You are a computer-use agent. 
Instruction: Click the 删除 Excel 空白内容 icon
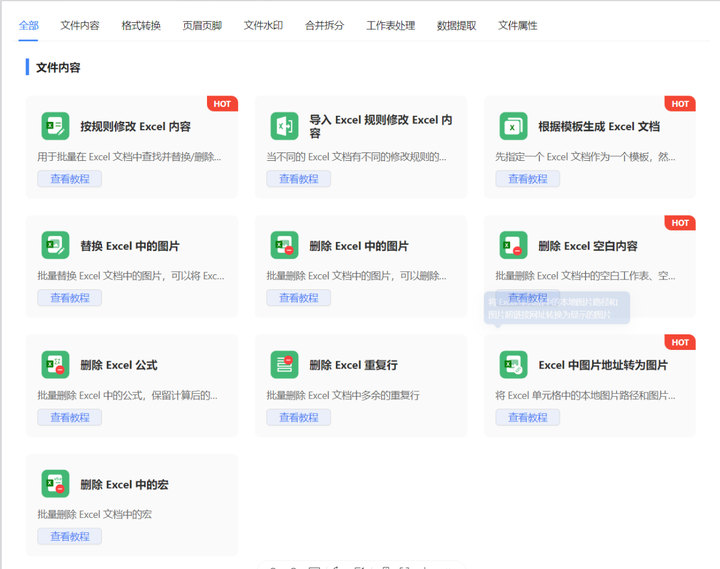513,245
